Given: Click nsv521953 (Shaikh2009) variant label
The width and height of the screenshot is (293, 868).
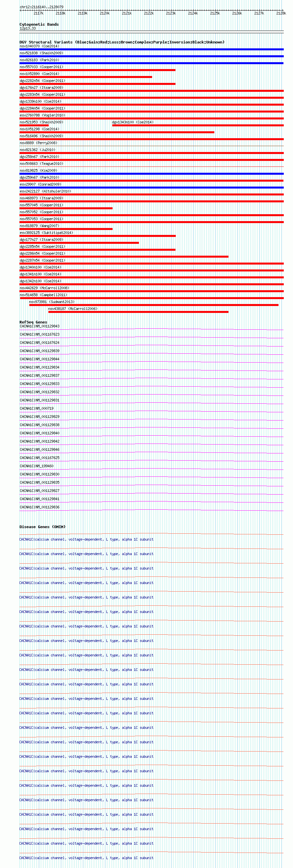Looking at the screenshot, I should click(x=41, y=122).
